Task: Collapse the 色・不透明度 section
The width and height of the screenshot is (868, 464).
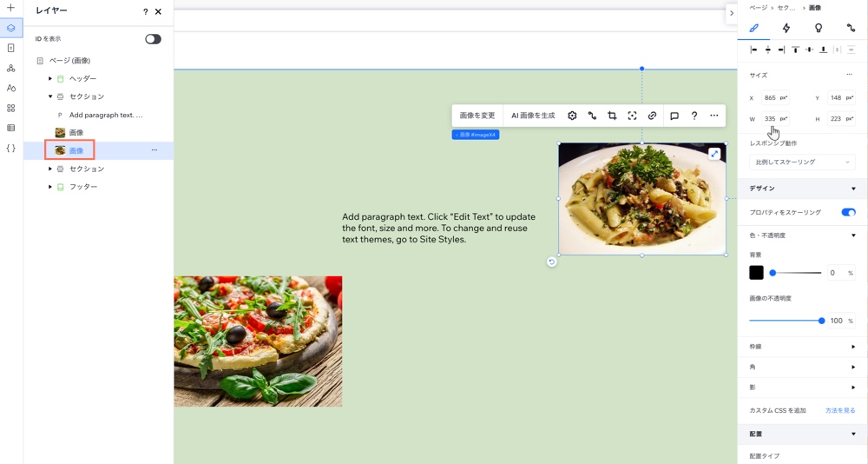Action: pos(853,235)
